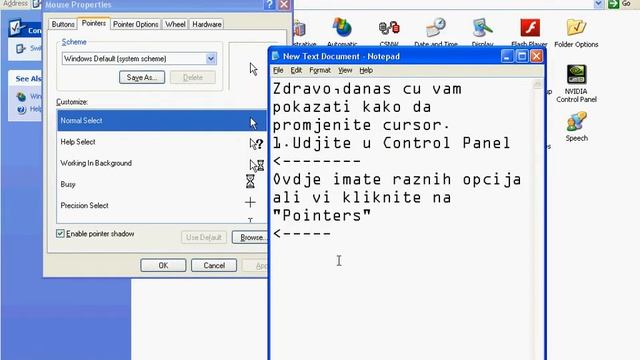Click Cancel in Mouse Properties
640x360 pixels.
(x=214, y=265)
